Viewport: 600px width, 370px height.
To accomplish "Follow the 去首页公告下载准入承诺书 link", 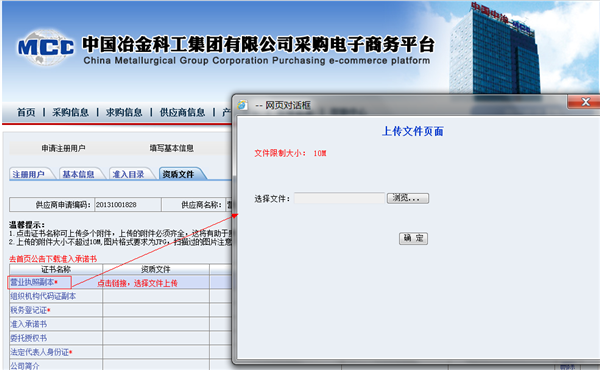I will pyautogui.click(x=53, y=259).
